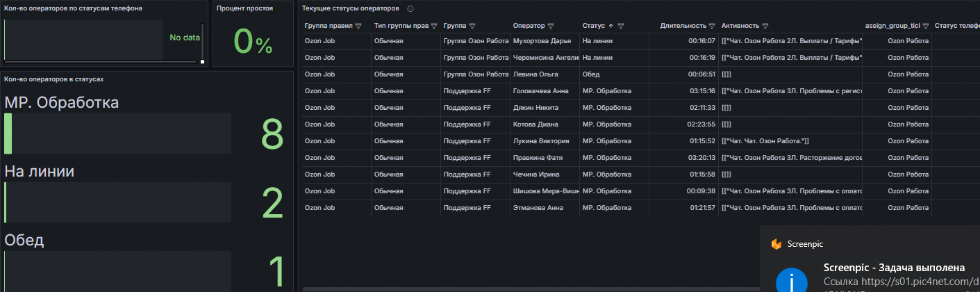Click the На линии bar gauge
Viewport: 980px width, 292px height.
117,202
